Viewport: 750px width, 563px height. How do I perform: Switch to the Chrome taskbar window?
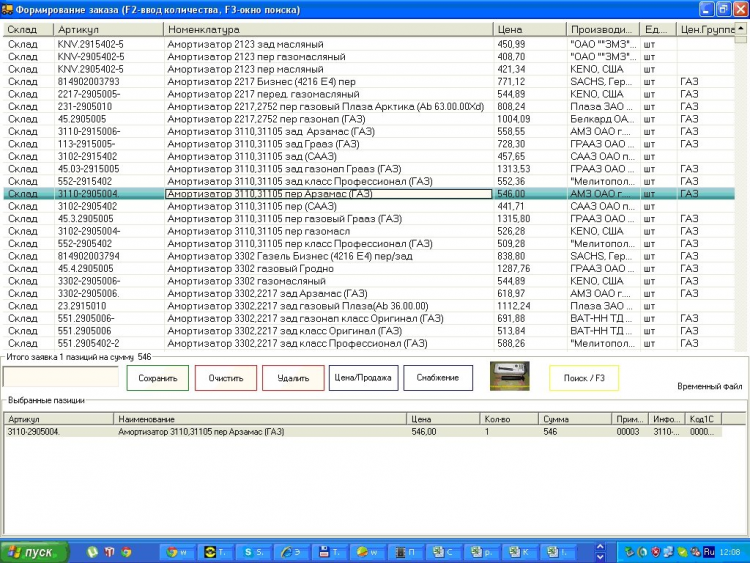pos(176,552)
